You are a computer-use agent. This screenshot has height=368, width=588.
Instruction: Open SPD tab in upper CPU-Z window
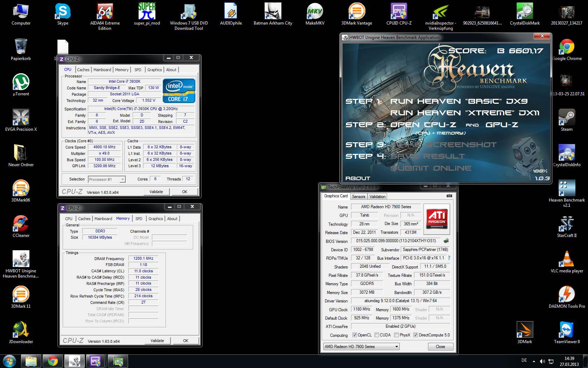pyautogui.click(x=138, y=70)
